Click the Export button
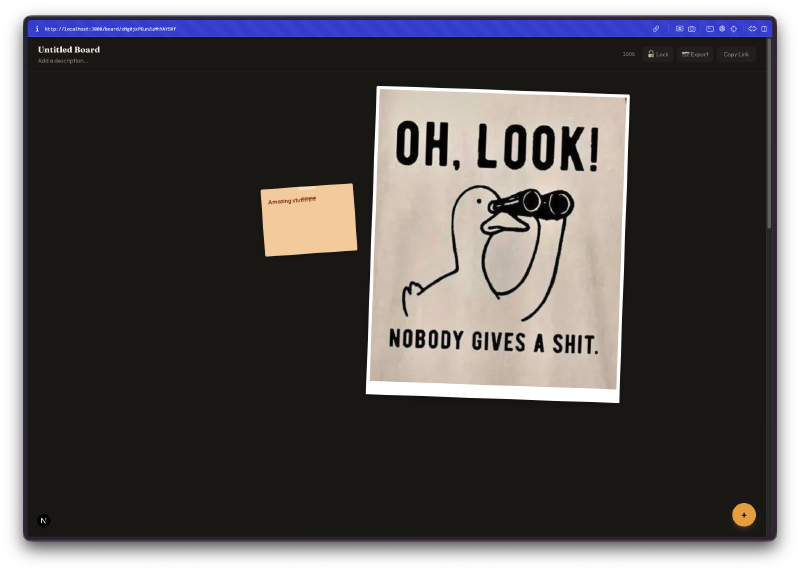Image resolution: width=800 pixels, height=572 pixels. pos(695,54)
